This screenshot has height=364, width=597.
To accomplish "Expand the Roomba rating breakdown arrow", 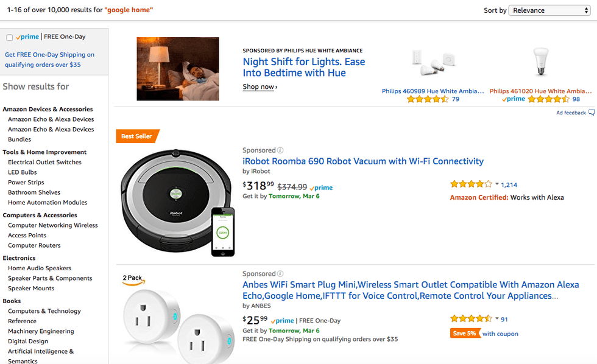I will tap(497, 184).
